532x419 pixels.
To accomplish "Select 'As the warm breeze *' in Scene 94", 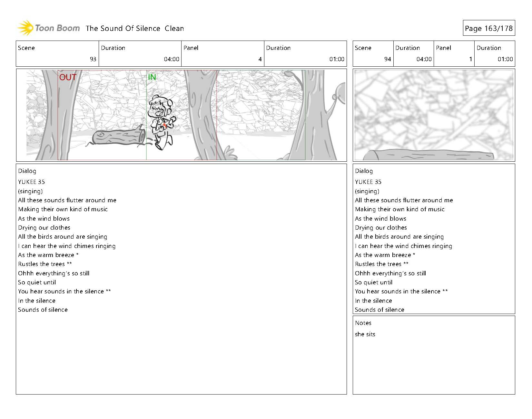I will pyautogui.click(x=385, y=255).
